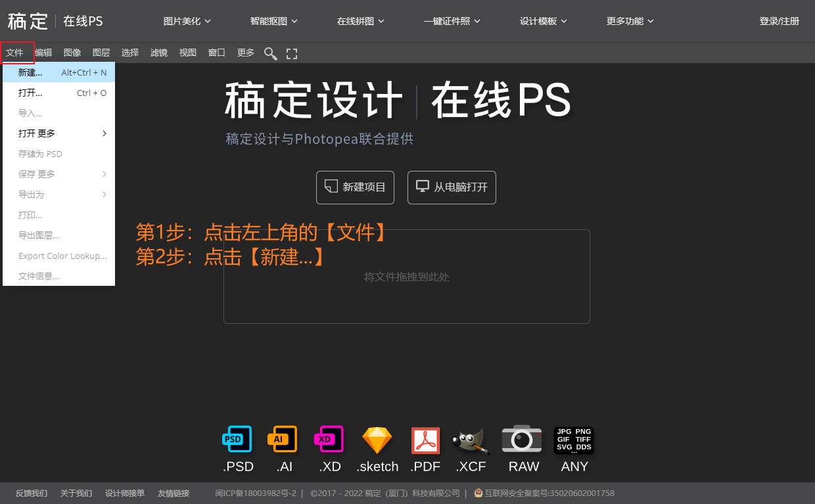Image resolution: width=815 pixels, height=504 pixels.
Task: Choose Export Color Lookup... menu entry
Action: tap(59, 256)
